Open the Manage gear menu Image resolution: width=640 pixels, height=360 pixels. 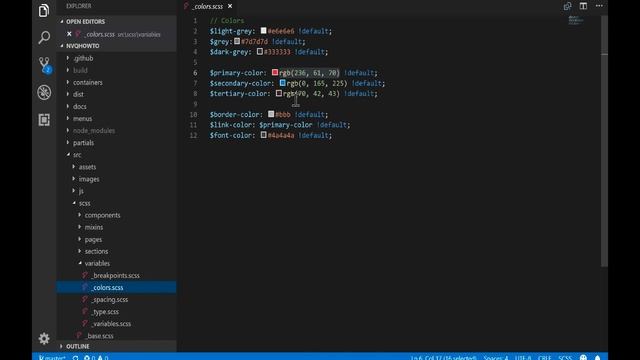44,338
